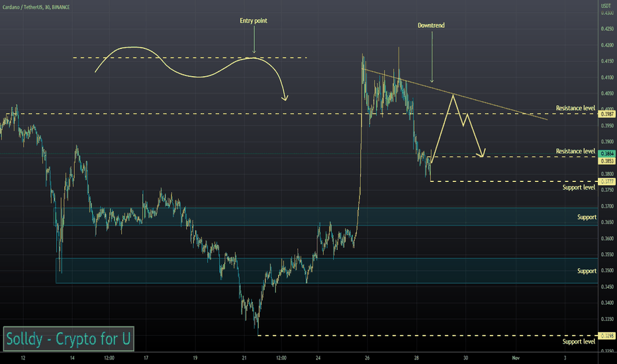The height and width of the screenshot is (364, 617).
Task: Click the 0.3298 price tag
Action: tap(607, 336)
